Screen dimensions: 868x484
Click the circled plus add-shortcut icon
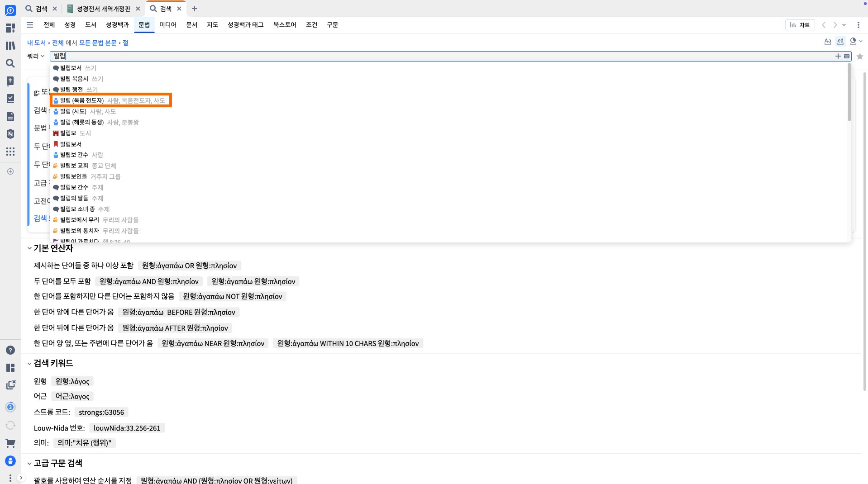click(10, 171)
